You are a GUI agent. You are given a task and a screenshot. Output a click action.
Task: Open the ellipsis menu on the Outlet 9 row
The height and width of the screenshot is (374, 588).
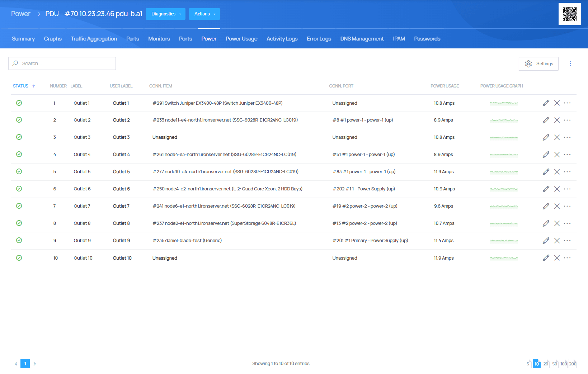coord(567,241)
